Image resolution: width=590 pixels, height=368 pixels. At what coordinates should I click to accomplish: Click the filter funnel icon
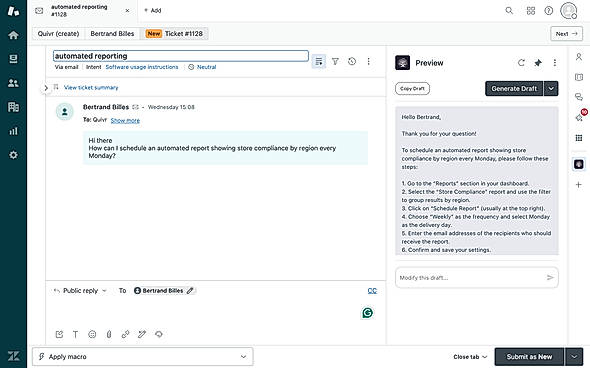(335, 61)
